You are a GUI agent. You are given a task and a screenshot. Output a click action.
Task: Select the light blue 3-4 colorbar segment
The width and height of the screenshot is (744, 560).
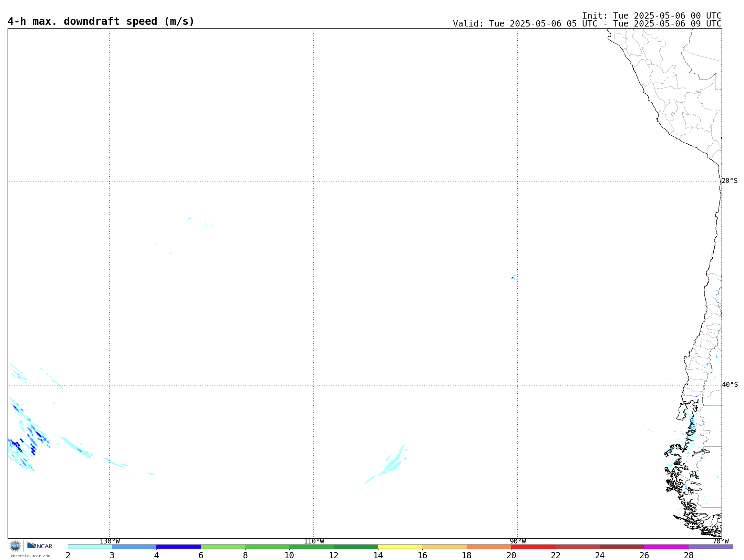point(134,547)
